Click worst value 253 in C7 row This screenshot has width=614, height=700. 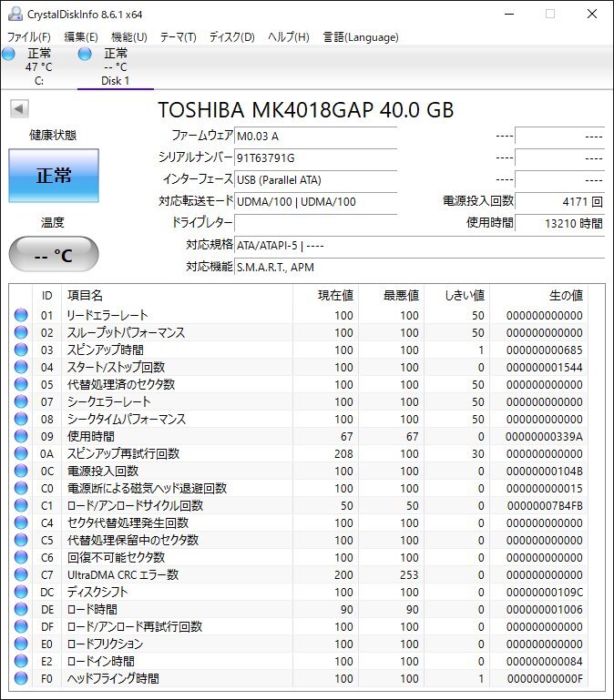tap(409, 575)
